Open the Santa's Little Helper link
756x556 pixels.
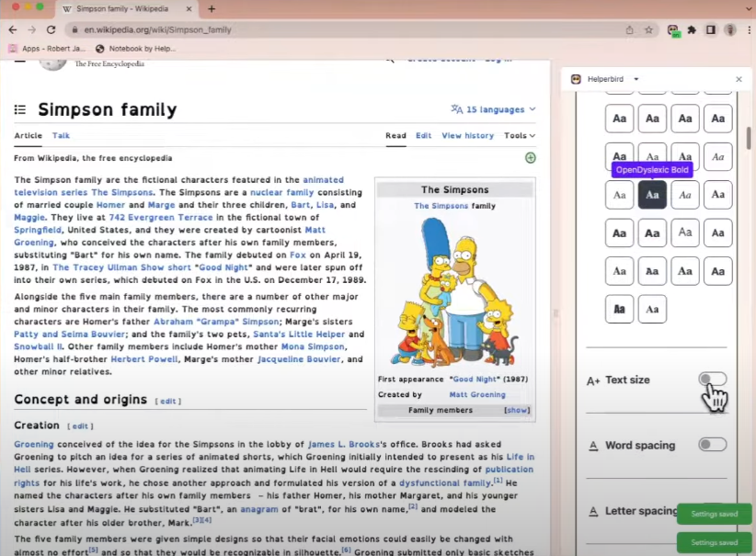click(299, 334)
